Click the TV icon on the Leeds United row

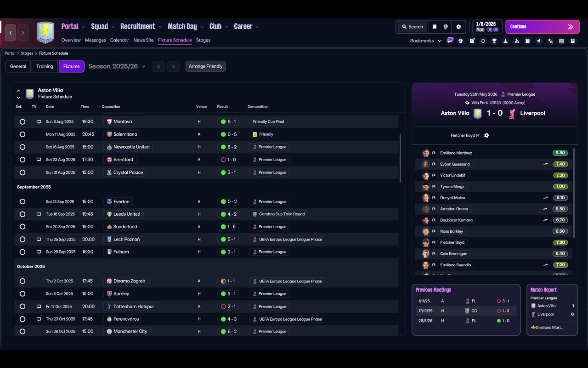39,214
